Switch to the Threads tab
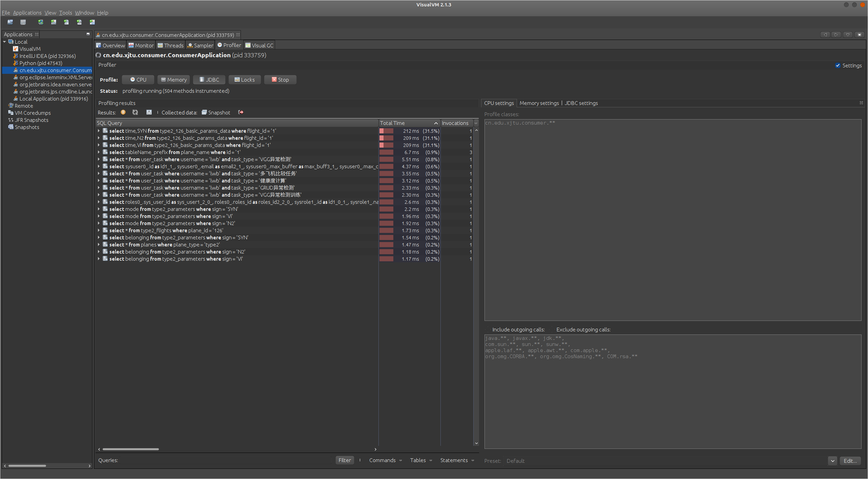Viewport: 868px width, 479px height. tap(174, 45)
